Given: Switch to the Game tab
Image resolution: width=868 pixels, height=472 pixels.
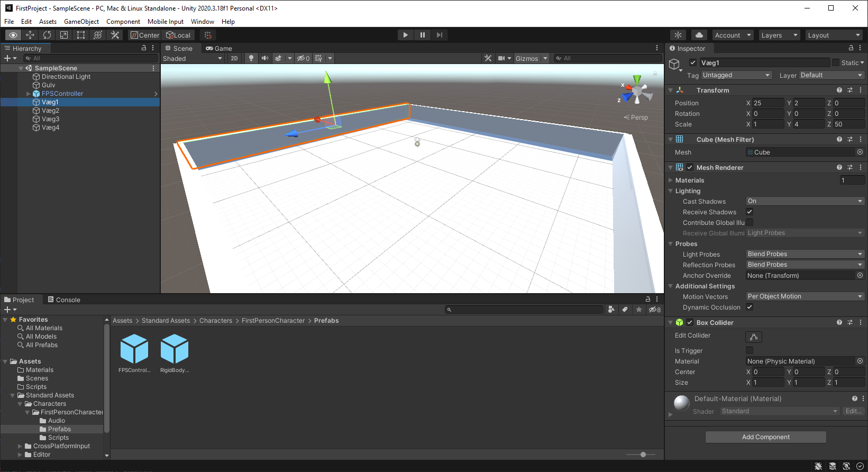Looking at the screenshot, I should [x=219, y=48].
